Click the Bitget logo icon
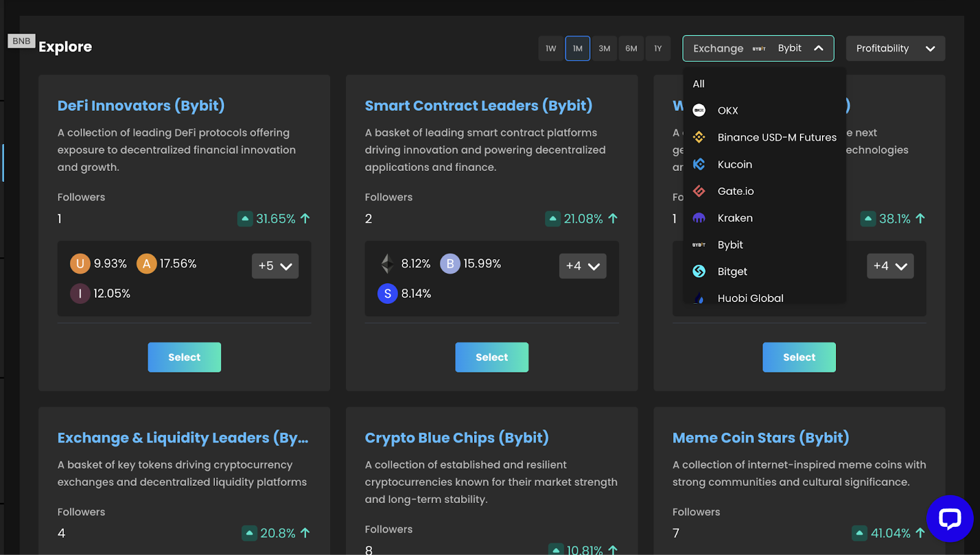This screenshot has width=980, height=555. pos(699,271)
